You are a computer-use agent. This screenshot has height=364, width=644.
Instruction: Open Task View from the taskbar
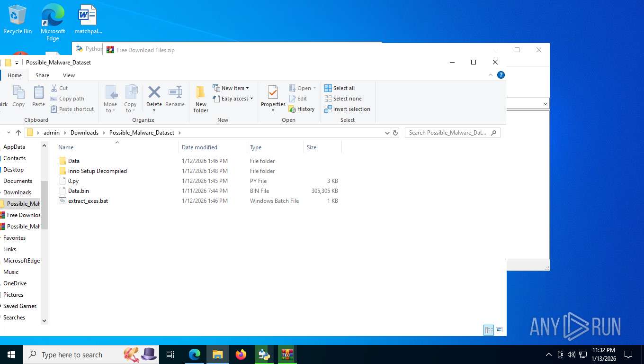point(170,355)
